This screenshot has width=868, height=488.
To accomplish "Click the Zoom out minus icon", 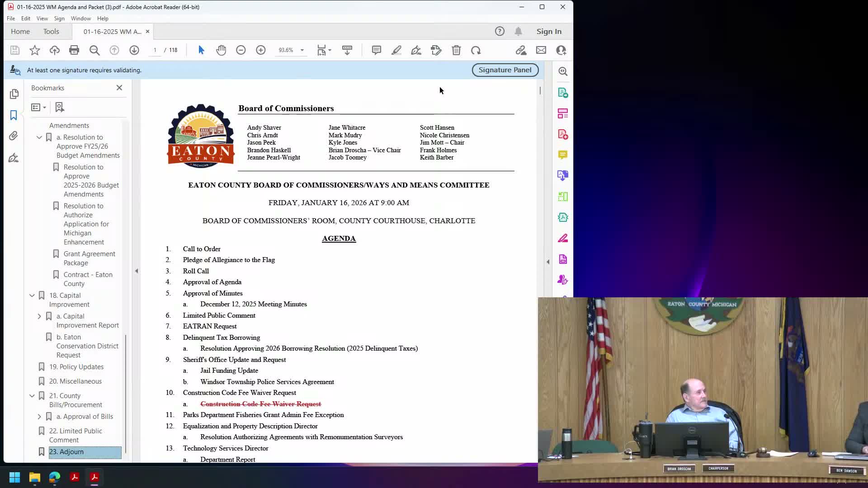I will pos(241,50).
